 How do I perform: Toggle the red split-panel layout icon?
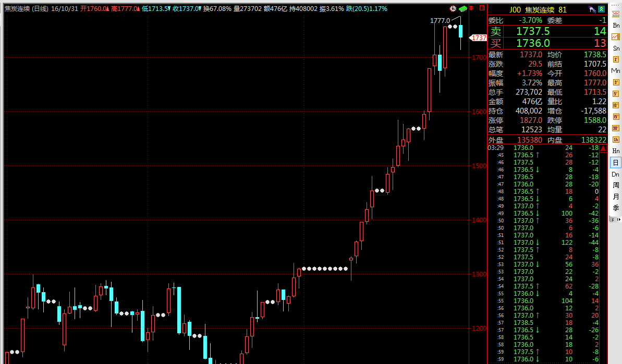482,8
